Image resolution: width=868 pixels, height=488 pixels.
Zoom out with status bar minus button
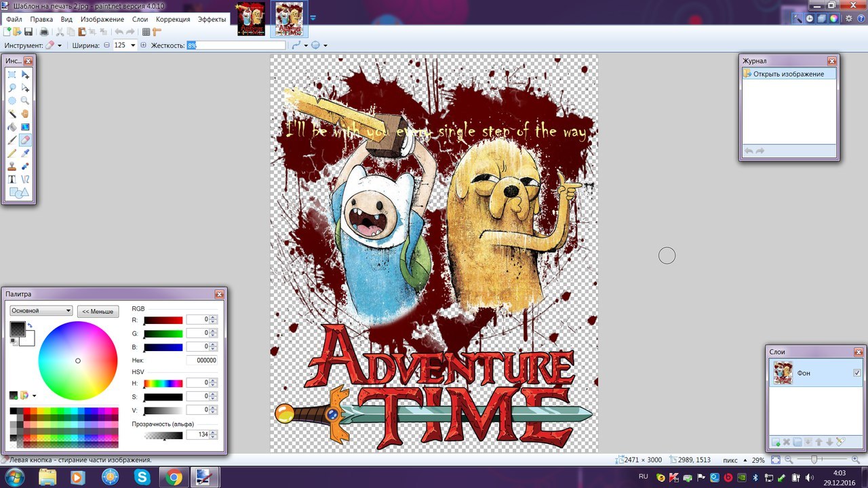pyautogui.click(x=787, y=460)
